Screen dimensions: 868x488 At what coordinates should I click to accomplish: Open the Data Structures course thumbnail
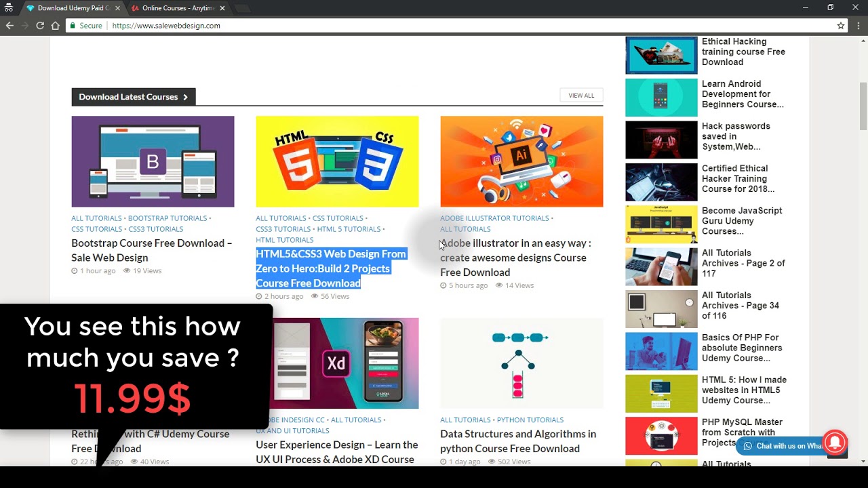tap(521, 363)
